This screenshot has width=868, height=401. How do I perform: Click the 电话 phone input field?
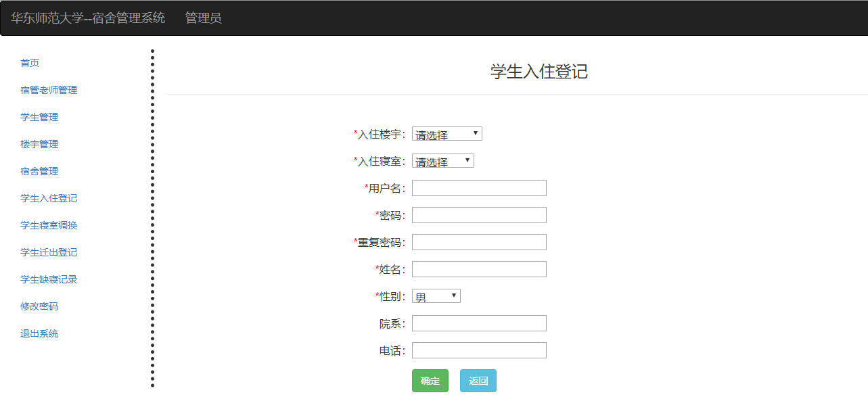pyautogui.click(x=479, y=350)
